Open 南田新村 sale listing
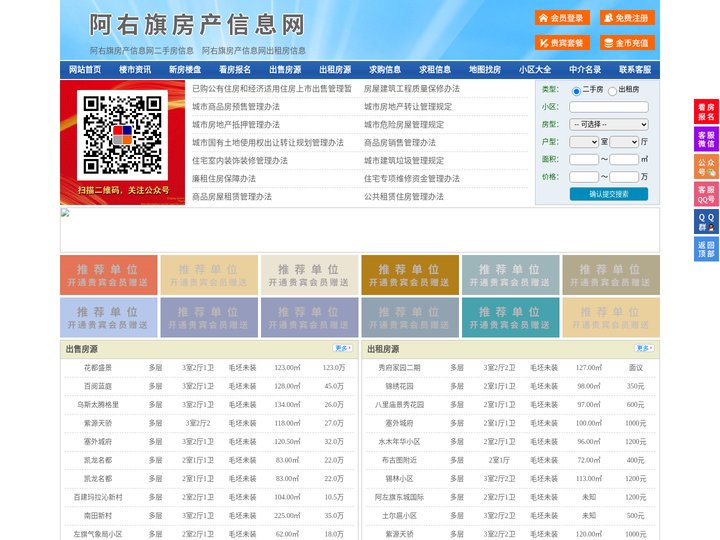 pos(98,516)
